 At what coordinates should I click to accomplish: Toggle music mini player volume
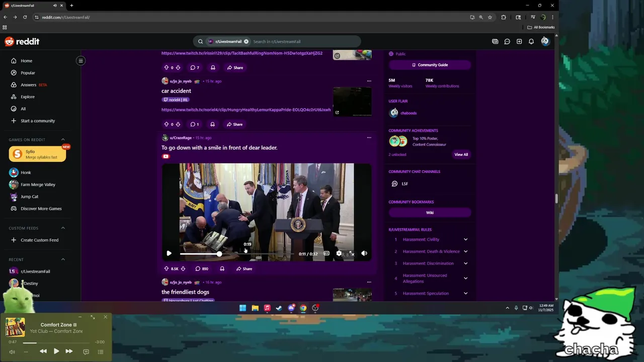tap(12, 351)
